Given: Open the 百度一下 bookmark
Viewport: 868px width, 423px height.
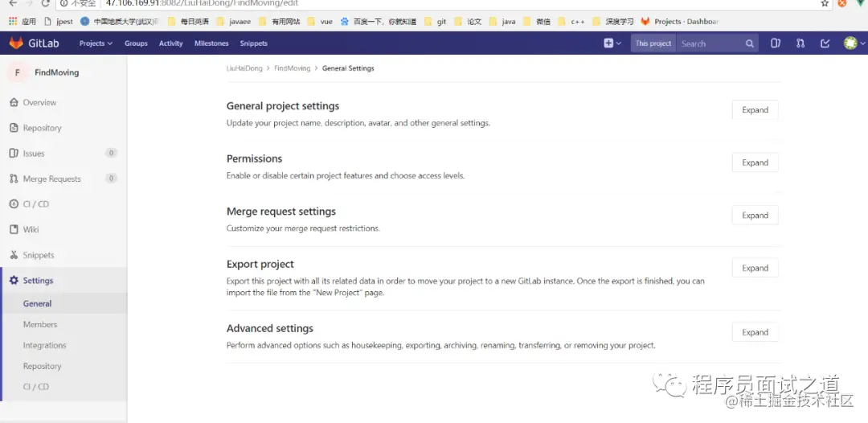Looking at the screenshot, I should pos(378,22).
